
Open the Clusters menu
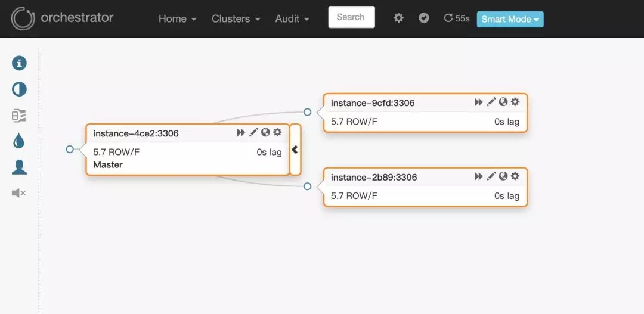(236, 19)
